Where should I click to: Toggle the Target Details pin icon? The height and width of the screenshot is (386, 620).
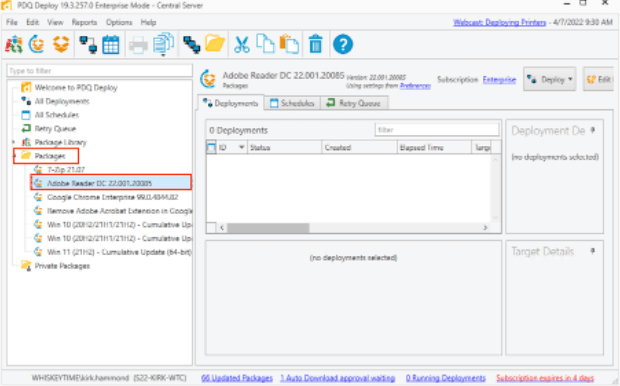[593, 251]
